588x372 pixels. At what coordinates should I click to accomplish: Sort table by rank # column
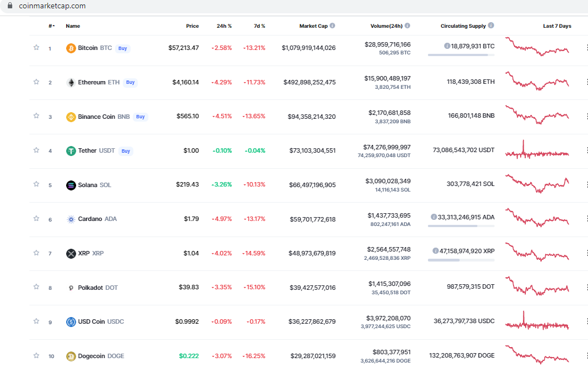[x=51, y=26]
